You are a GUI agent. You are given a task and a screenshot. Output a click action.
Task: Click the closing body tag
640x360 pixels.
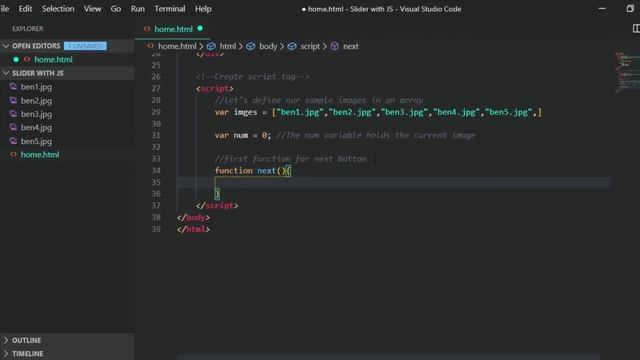tap(193, 218)
